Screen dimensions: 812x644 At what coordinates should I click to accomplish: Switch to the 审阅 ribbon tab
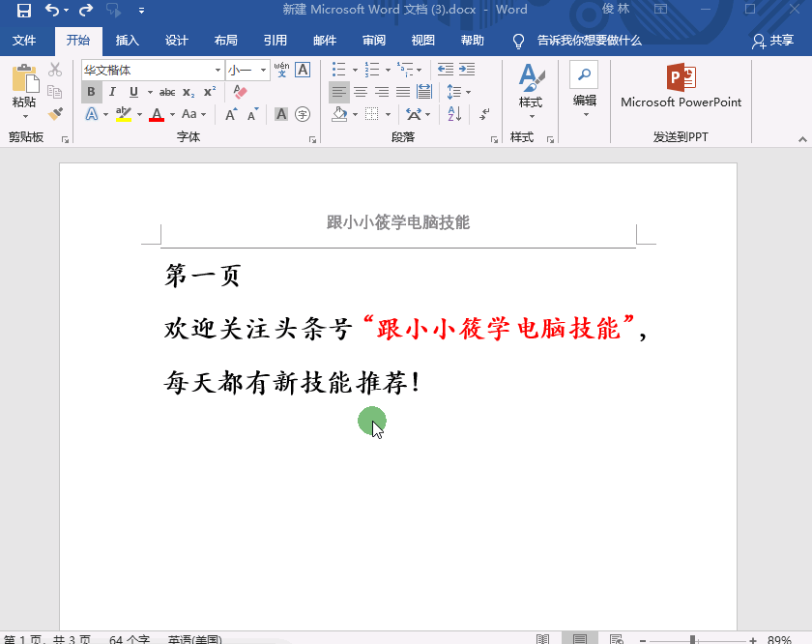coord(374,41)
